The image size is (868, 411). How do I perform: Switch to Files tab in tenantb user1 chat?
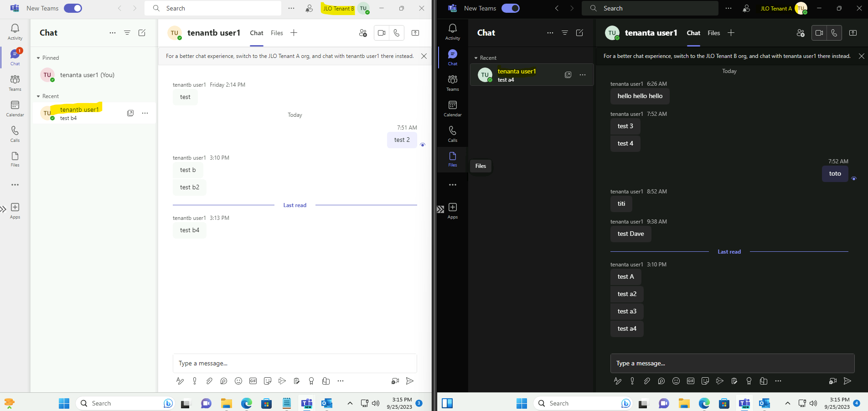click(x=277, y=33)
